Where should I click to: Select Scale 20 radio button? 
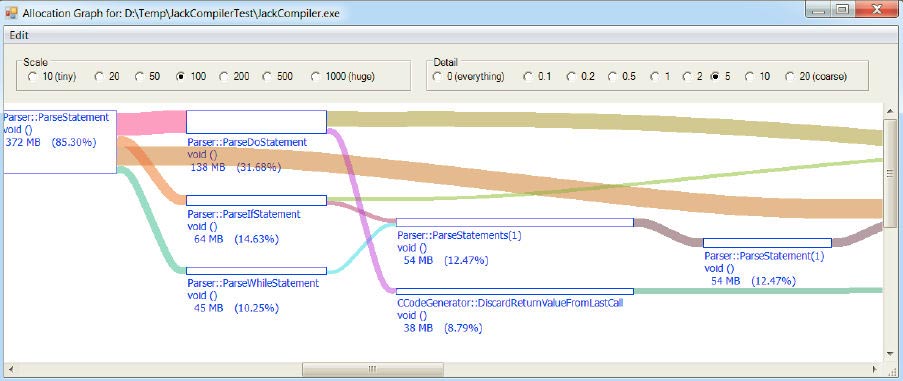point(99,77)
